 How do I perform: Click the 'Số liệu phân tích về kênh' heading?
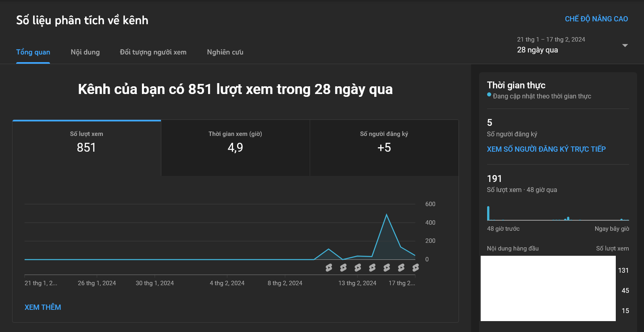[82, 20]
